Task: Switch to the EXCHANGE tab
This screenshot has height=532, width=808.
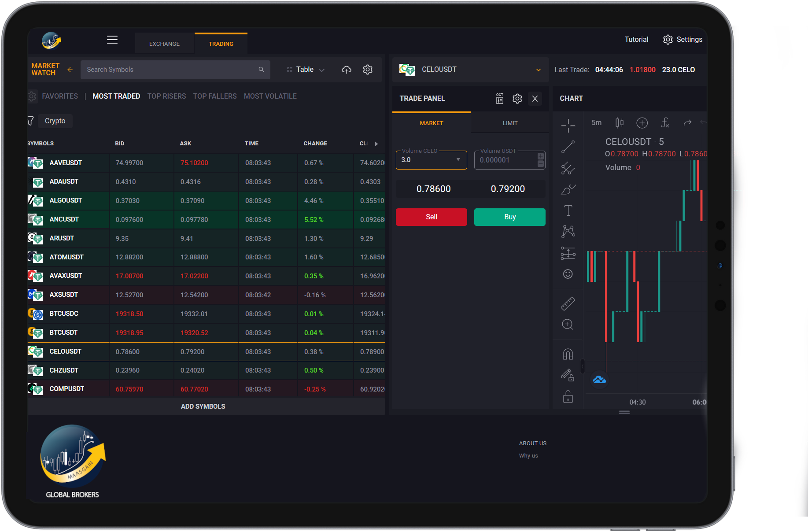Action: pyautogui.click(x=164, y=44)
